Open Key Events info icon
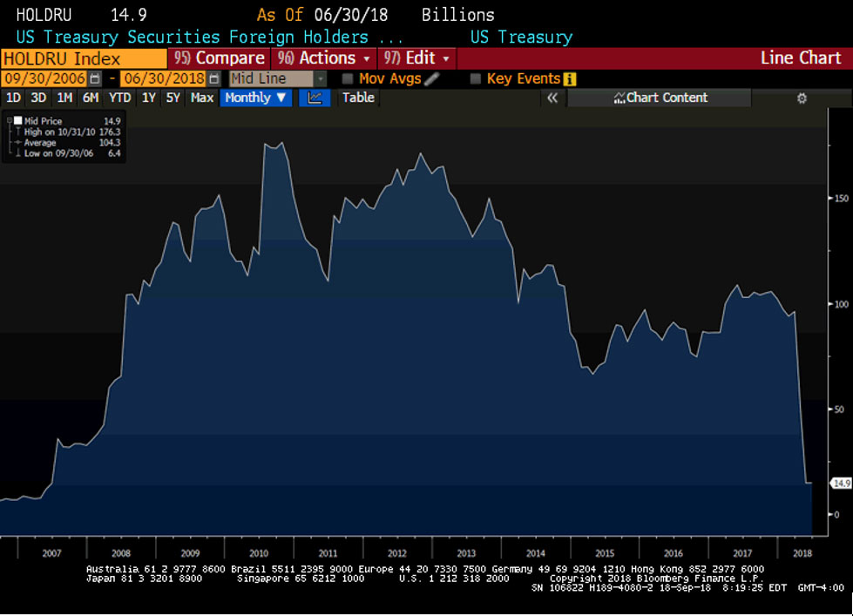The height and width of the screenshot is (616, 853). click(x=570, y=79)
